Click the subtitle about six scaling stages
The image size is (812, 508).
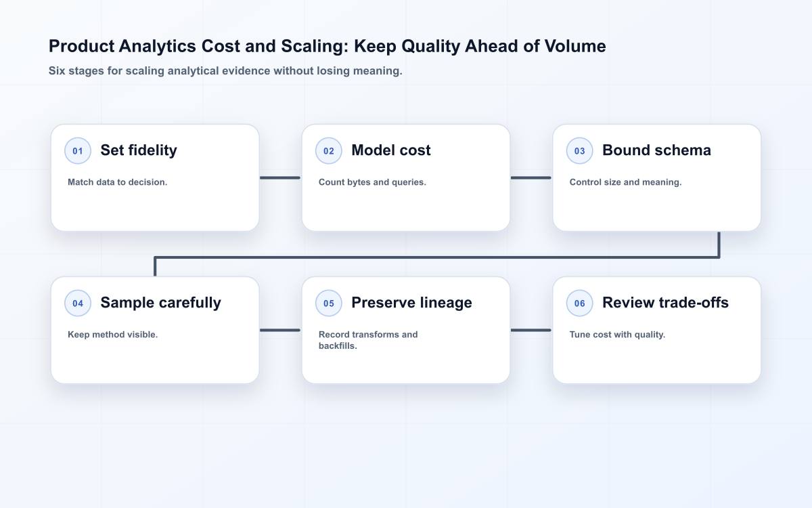pos(225,71)
